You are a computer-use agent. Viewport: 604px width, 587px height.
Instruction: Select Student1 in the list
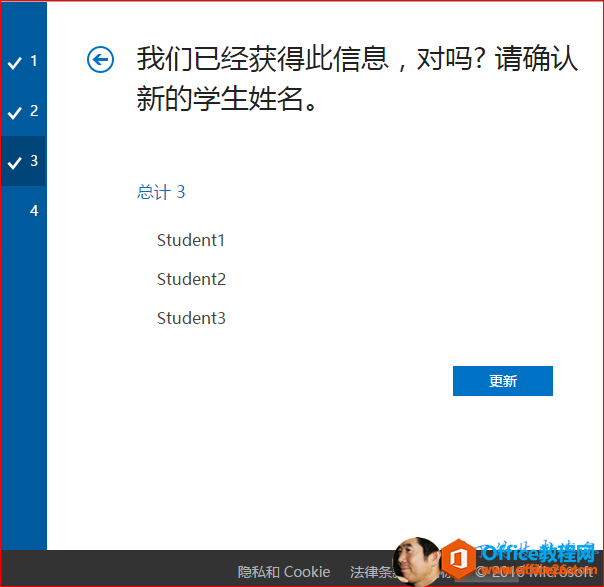click(191, 240)
